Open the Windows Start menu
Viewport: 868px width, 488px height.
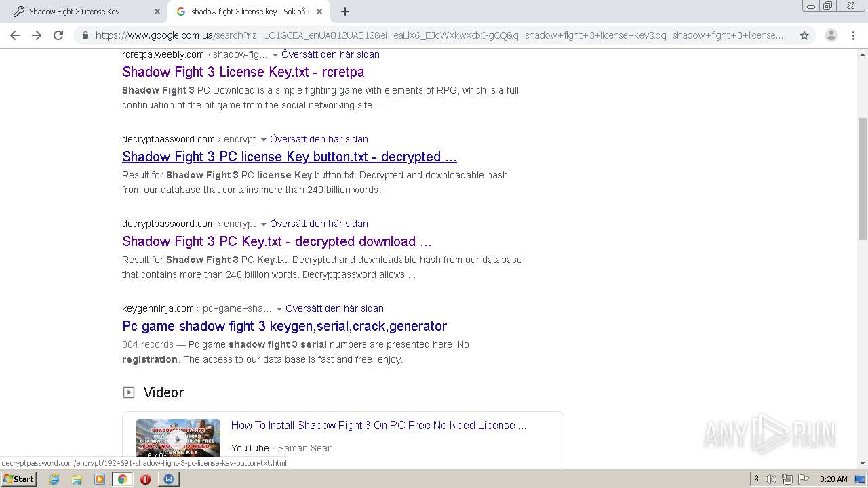point(18,479)
